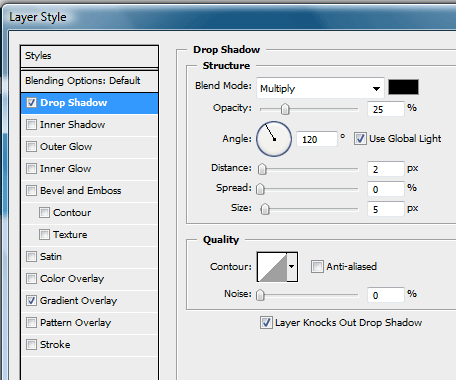This screenshot has width=456, height=380.
Task: Click the contour curve thumbnail
Action: [272, 267]
